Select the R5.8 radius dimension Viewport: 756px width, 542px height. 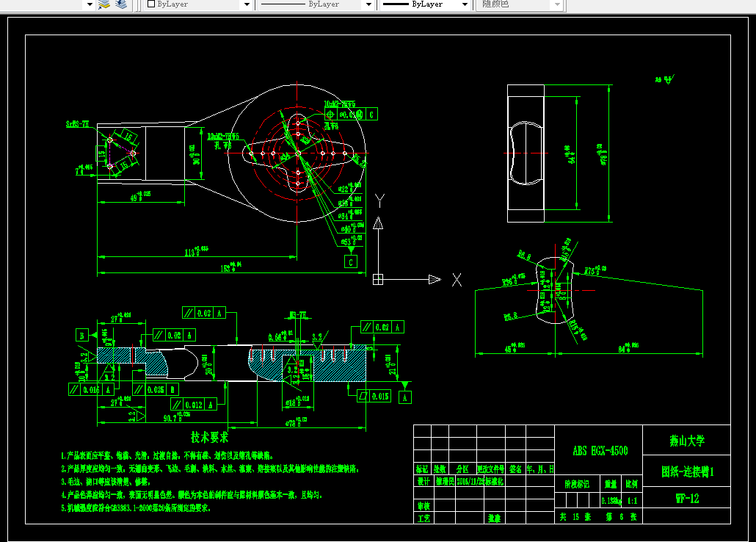511,317
